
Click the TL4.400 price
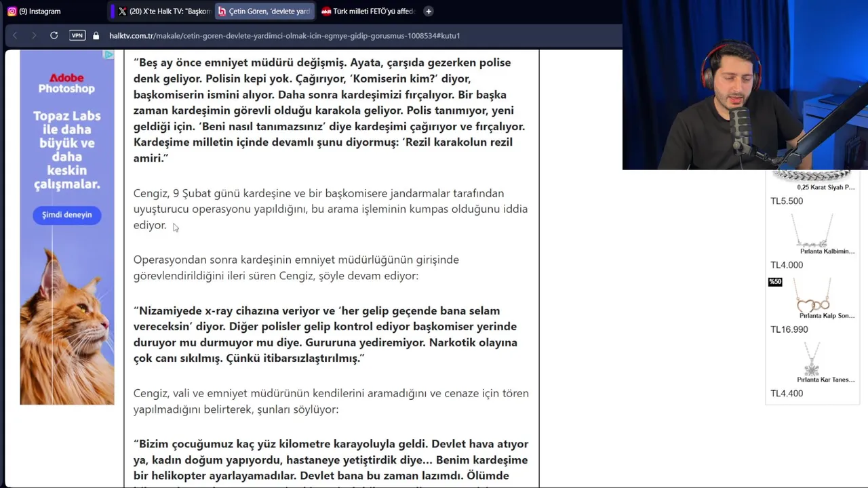pyautogui.click(x=787, y=393)
